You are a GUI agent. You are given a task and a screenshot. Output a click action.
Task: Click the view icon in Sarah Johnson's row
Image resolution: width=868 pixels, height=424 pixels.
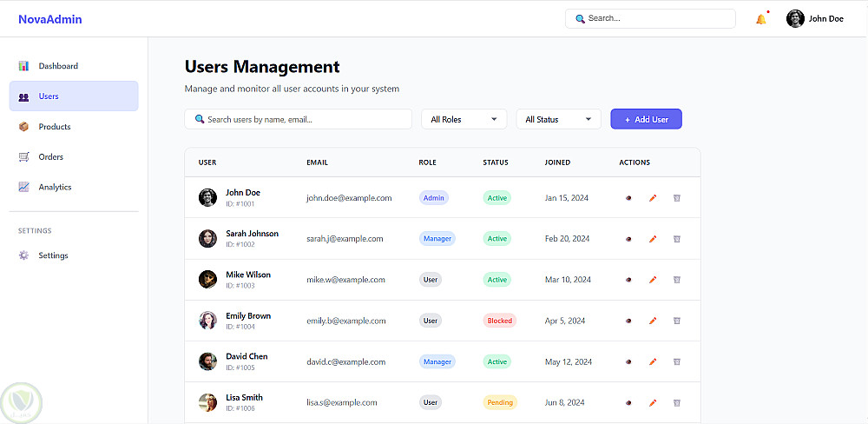(628, 239)
